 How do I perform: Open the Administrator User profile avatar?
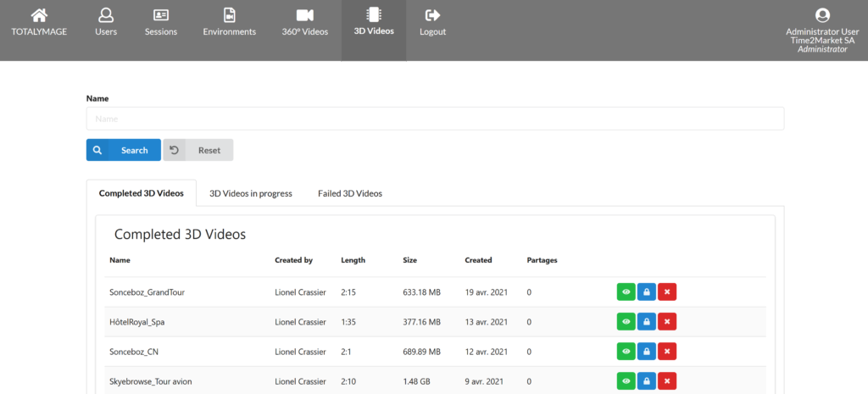click(822, 15)
